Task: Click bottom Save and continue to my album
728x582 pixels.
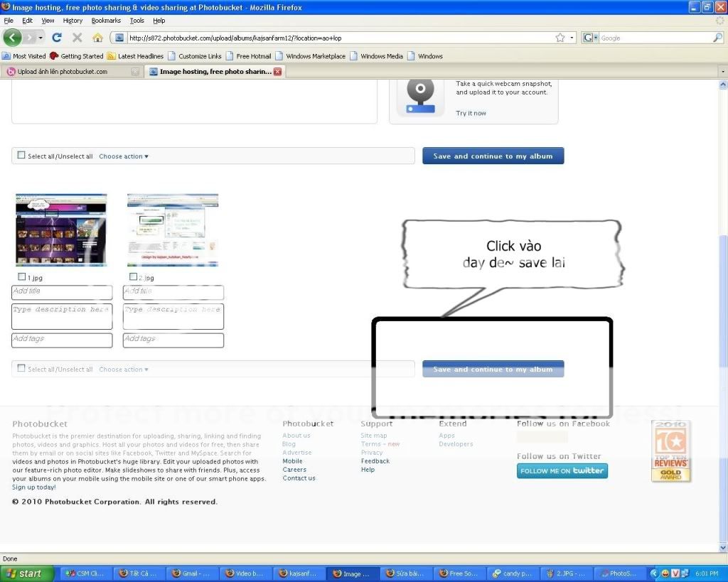Action: [493, 369]
